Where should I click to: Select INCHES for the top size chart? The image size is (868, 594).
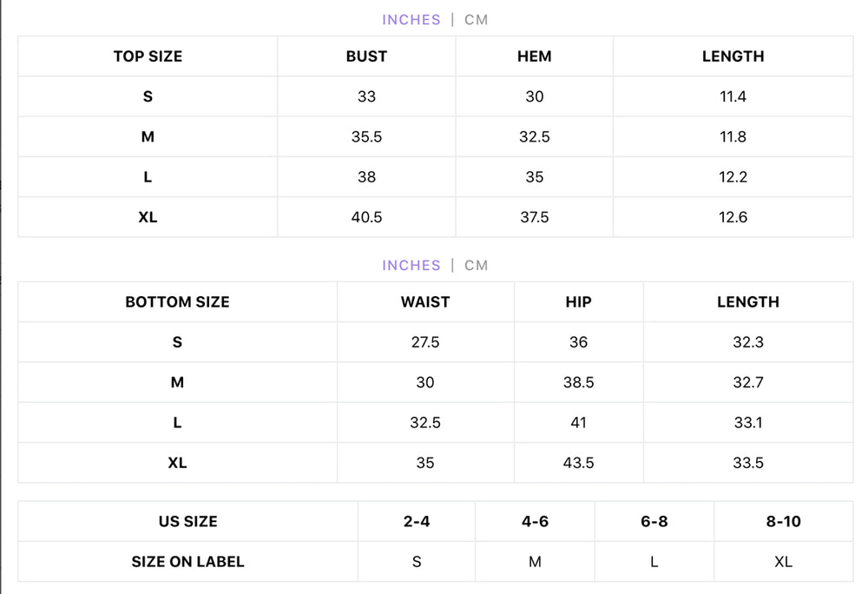411,20
